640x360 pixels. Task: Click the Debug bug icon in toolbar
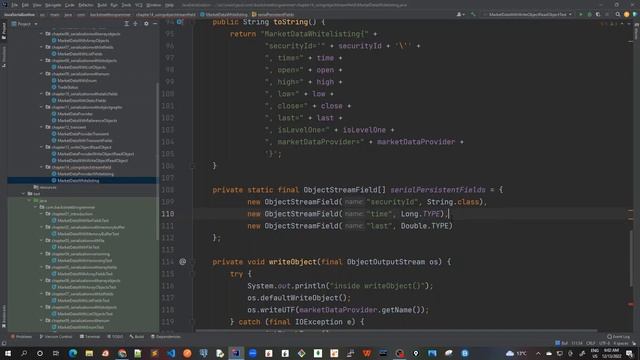tap(589, 14)
